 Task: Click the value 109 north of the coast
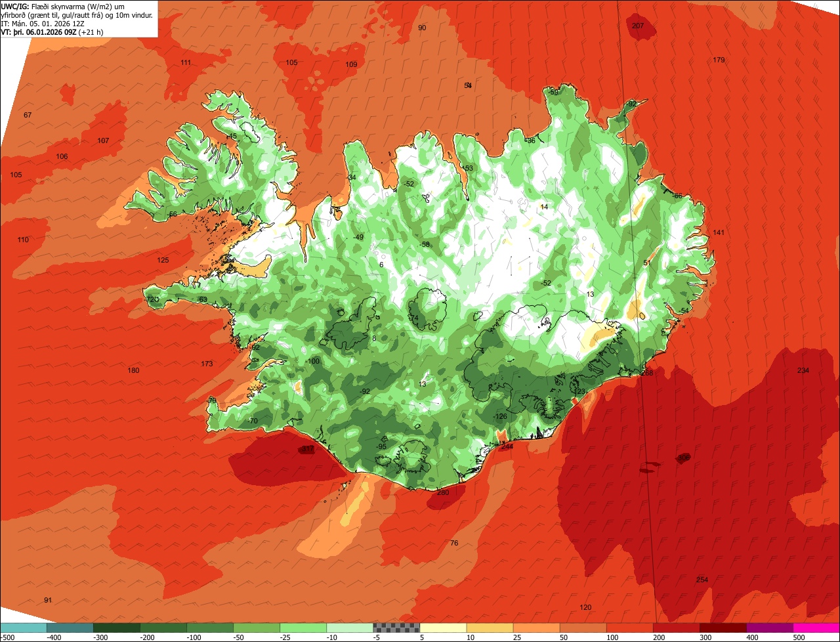coord(351,64)
